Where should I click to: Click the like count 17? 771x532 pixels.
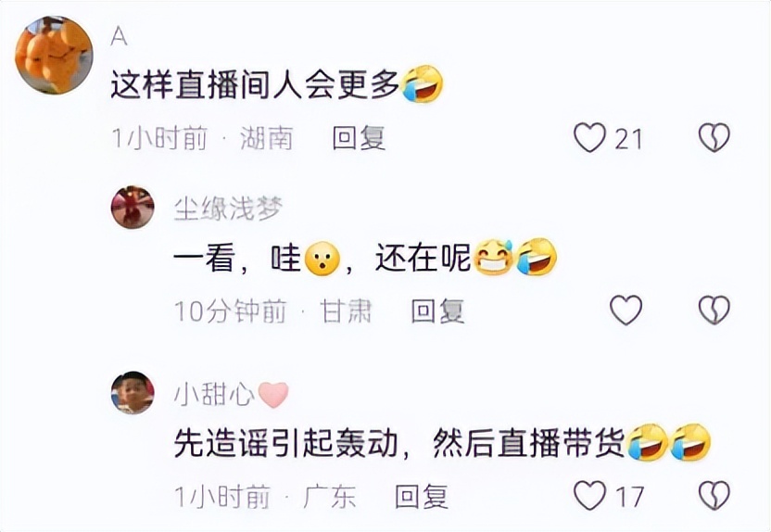pos(630,497)
